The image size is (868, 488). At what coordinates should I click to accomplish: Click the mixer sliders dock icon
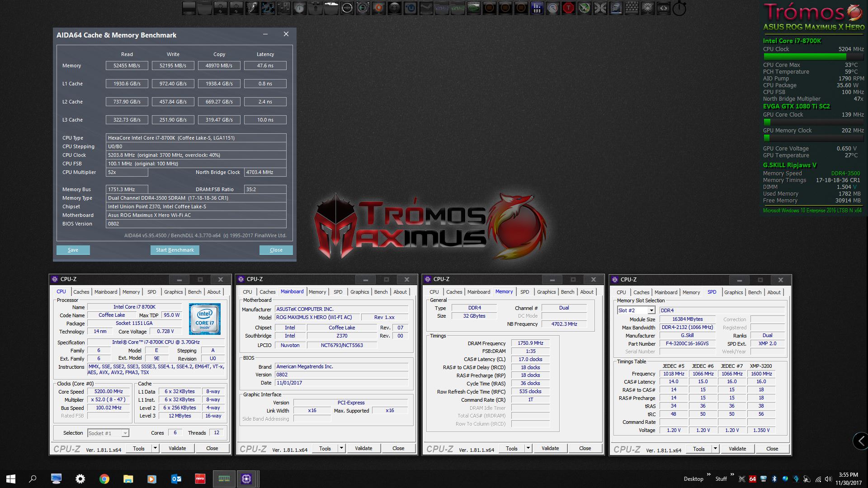[283, 8]
